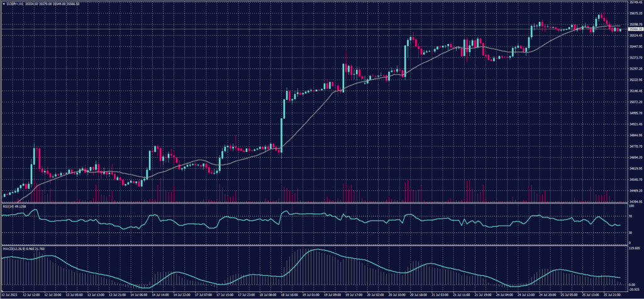Click the 34394.95 price axis label
This screenshot has width=644, height=299.
[x=633, y=201]
